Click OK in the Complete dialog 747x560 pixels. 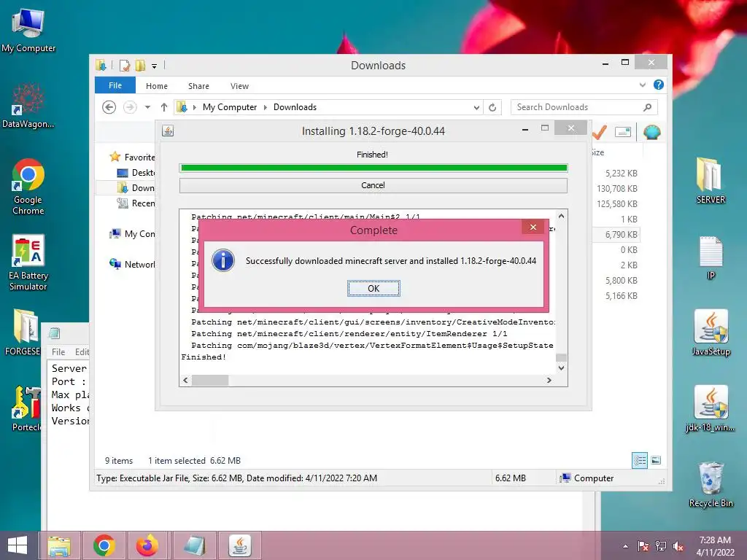tap(373, 288)
